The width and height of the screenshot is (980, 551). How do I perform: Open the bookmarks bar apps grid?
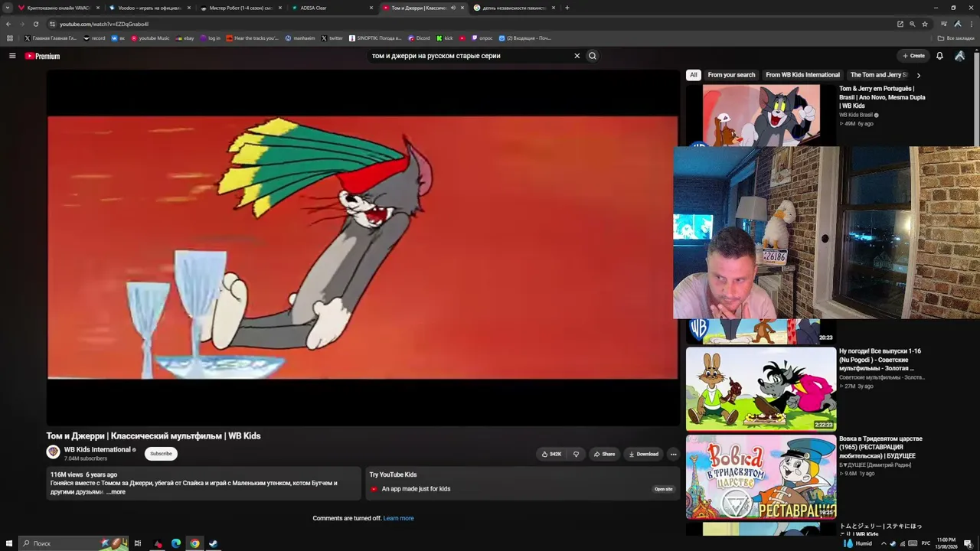[9, 38]
